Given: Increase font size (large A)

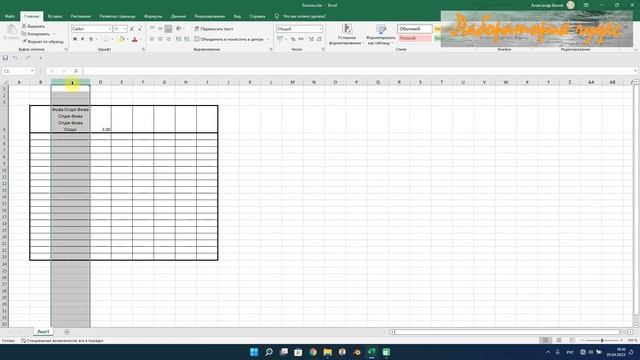Looking at the screenshot, I should [x=132, y=29].
